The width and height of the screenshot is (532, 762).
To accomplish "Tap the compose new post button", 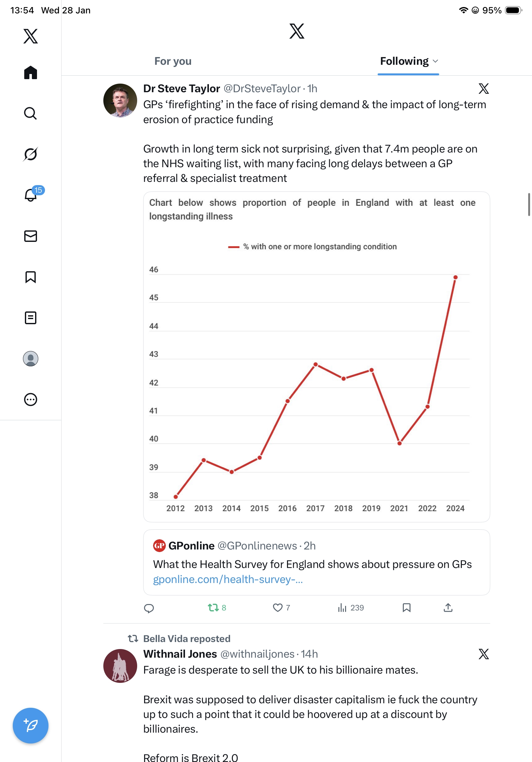I will pos(31,725).
